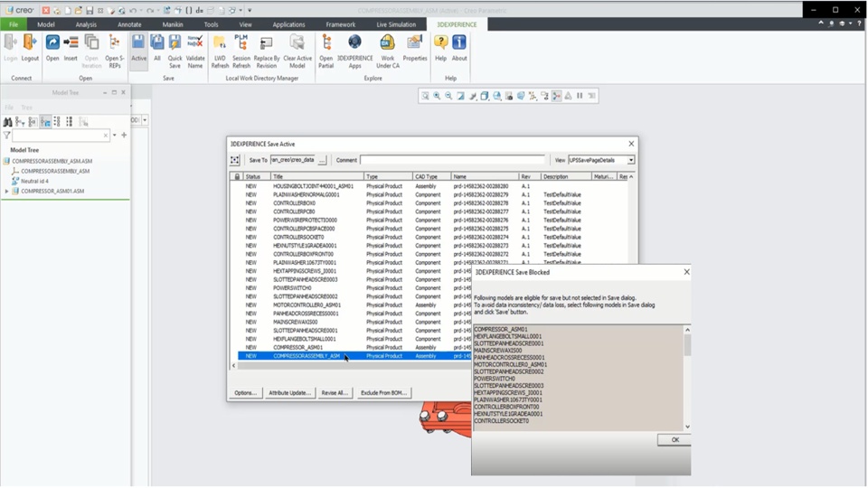Open the File menu tab
Image resolution: width=868 pixels, height=488 pixels.
coord(14,24)
